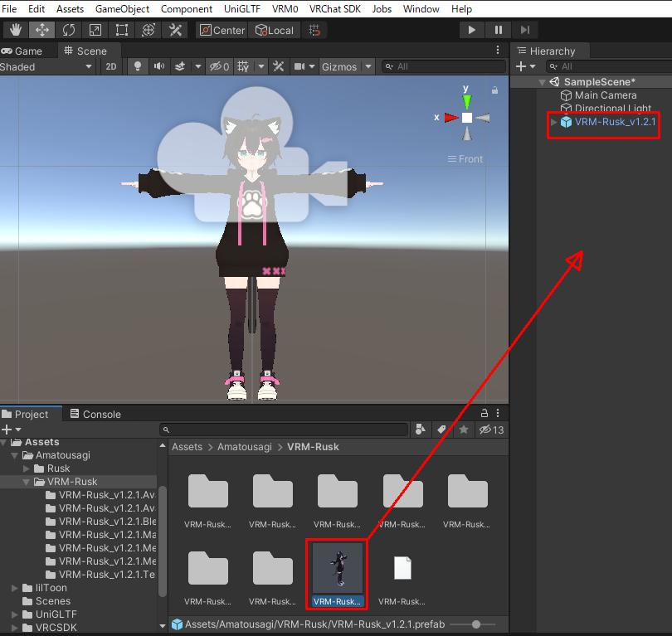
Task: Collapse the SampleScene in Hierarchy
Action: pos(542,82)
